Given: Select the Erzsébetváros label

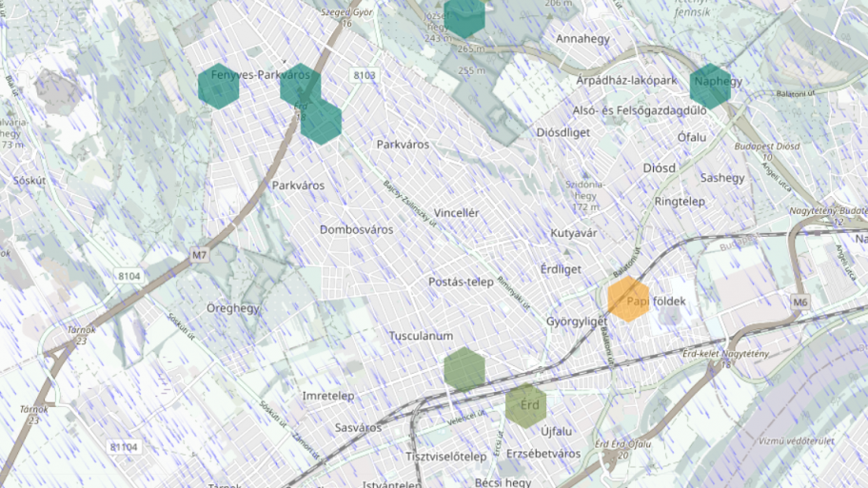Looking at the screenshot, I should pos(543,454).
